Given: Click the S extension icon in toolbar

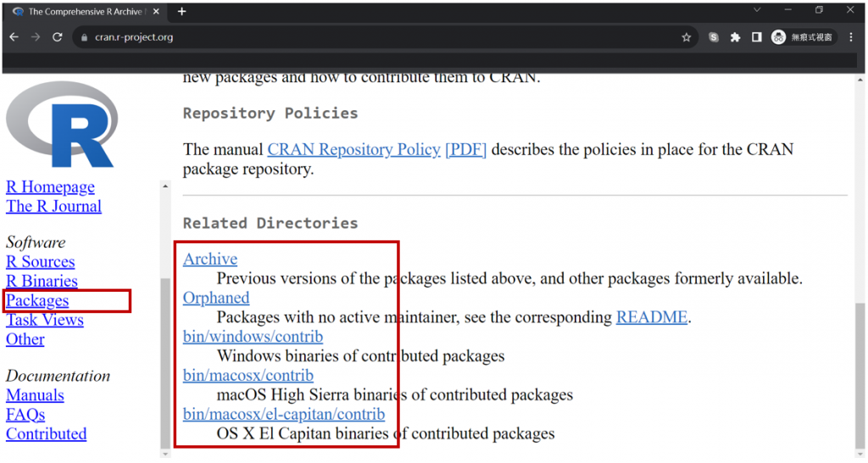Looking at the screenshot, I should coord(714,37).
